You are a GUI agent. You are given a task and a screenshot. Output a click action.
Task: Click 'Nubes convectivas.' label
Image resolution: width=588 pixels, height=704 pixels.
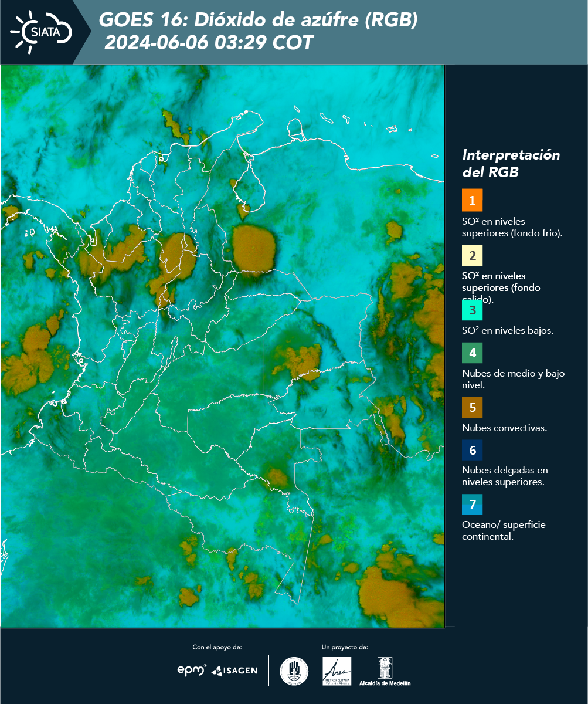(504, 428)
